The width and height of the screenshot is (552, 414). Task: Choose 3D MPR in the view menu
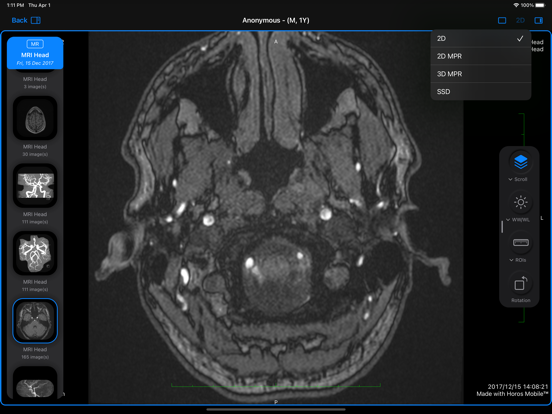pos(481,74)
